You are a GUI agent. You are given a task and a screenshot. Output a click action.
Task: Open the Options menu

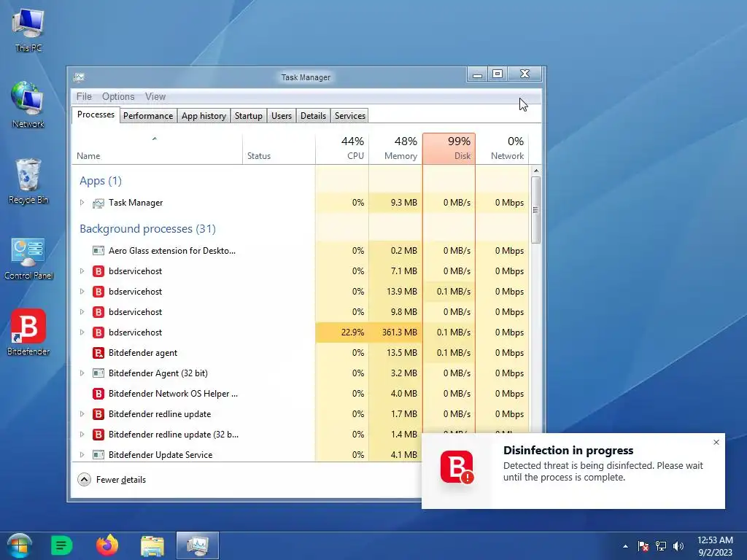[118, 97]
